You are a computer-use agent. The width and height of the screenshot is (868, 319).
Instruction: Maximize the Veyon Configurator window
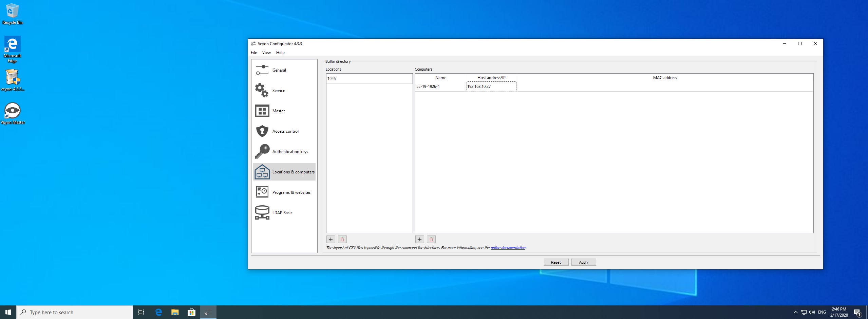[x=800, y=43]
